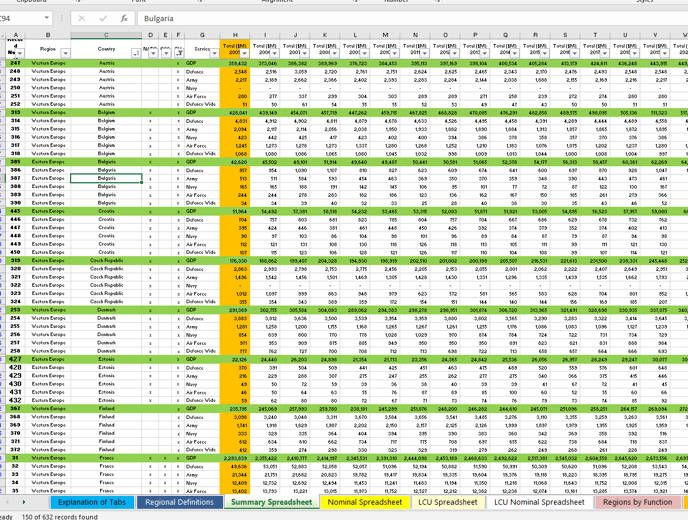Open the column D filter dropdown
Image resolution: width=688 pixels, height=520 pixels.
click(153, 54)
